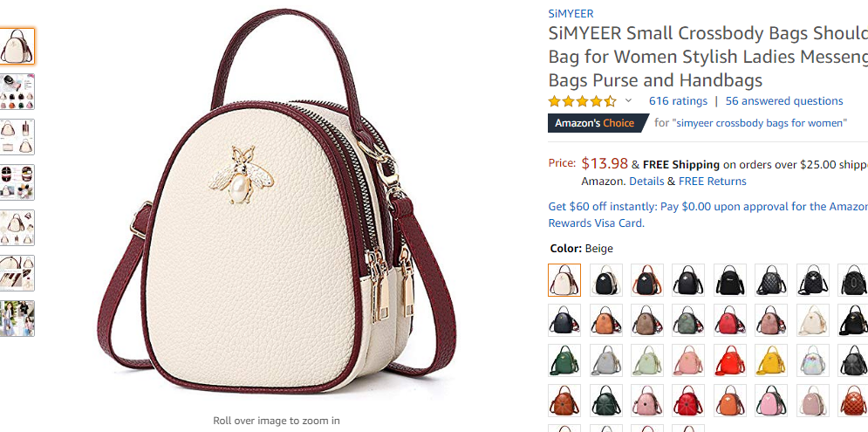
Task: Click the 'simyeer crossbody bags for women' link
Action: click(x=761, y=123)
